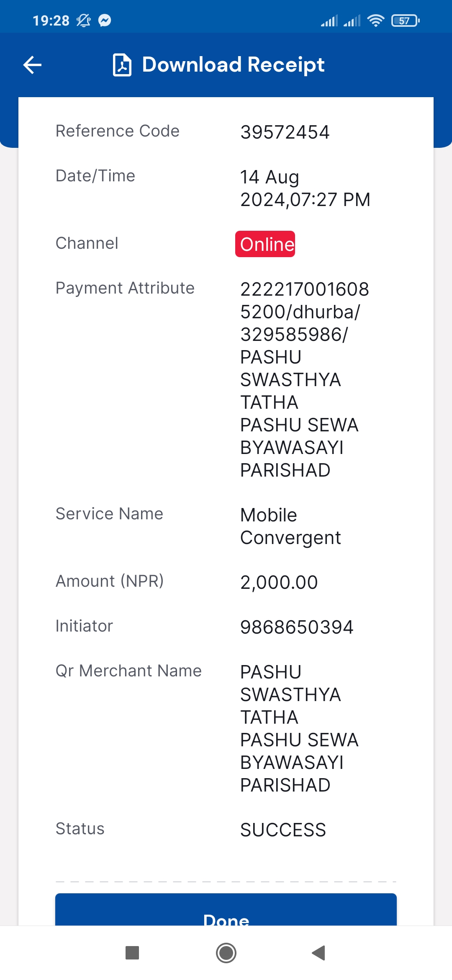Tap the amount value 2,000.00
The height and width of the screenshot is (980, 452).
tap(279, 582)
